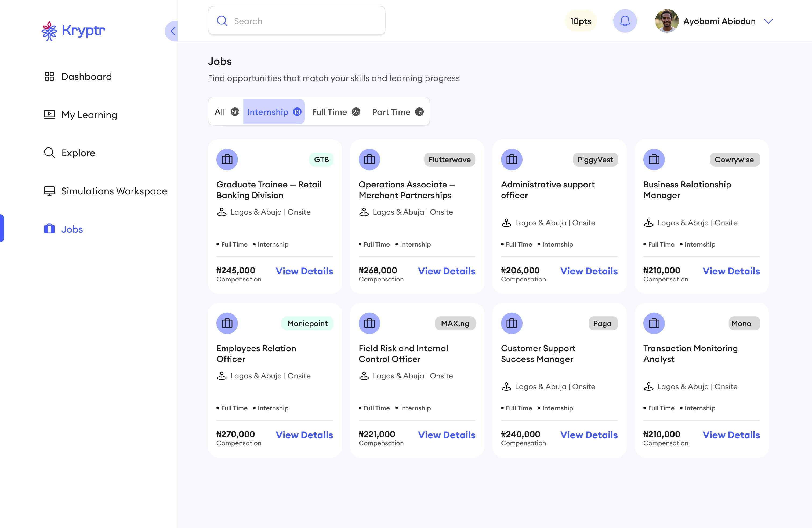The height and width of the screenshot is (528, 812).
Task: Click "Transaction Monitoring Analyst" title
Action: tap(690, 354)
